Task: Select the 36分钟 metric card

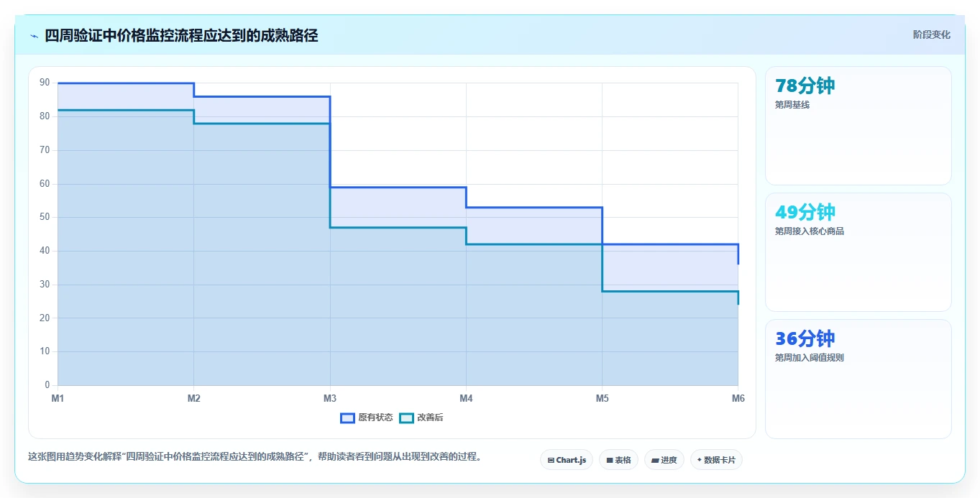Action: point(858,379)
